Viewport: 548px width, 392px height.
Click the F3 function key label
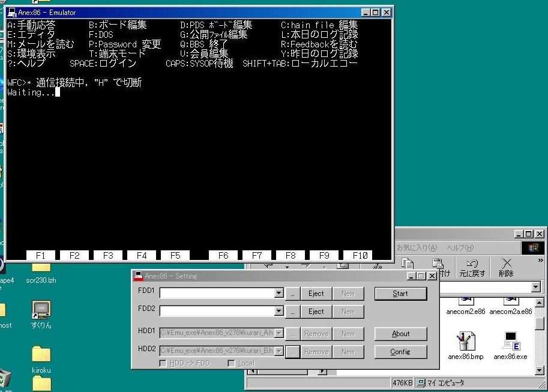[108, 255]
